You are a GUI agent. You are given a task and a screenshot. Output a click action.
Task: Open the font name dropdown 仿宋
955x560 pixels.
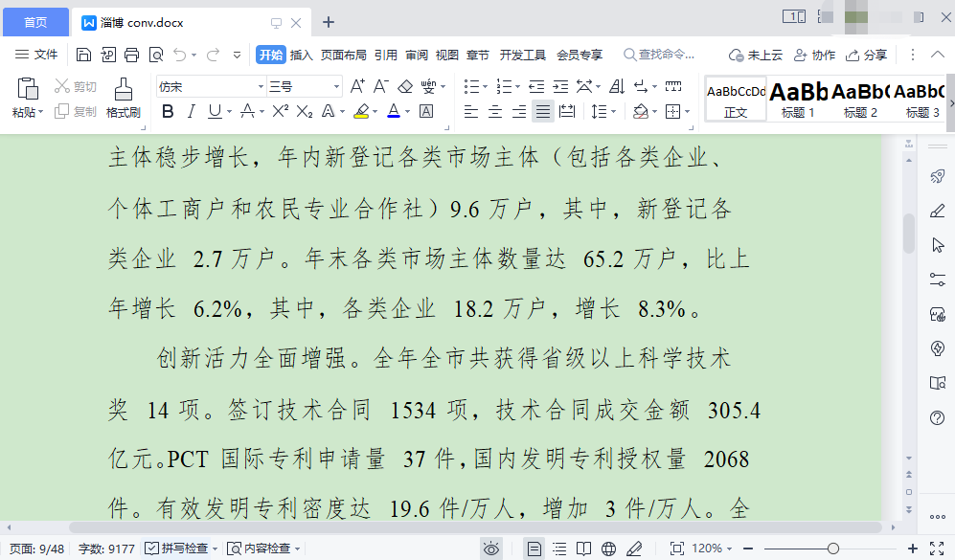261,87
